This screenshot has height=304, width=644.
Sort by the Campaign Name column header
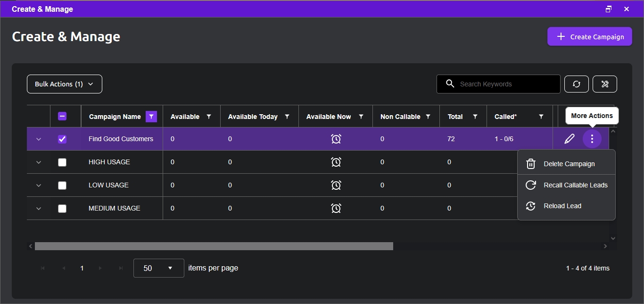pos(115,117)
